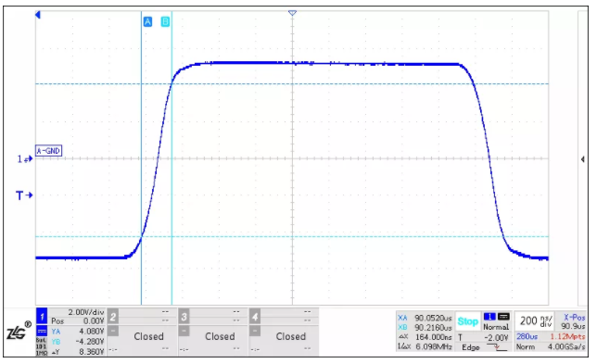The image size is (597, 364).
Task: Open the 200 ns/div timebase selector
Action: [534, 321]
